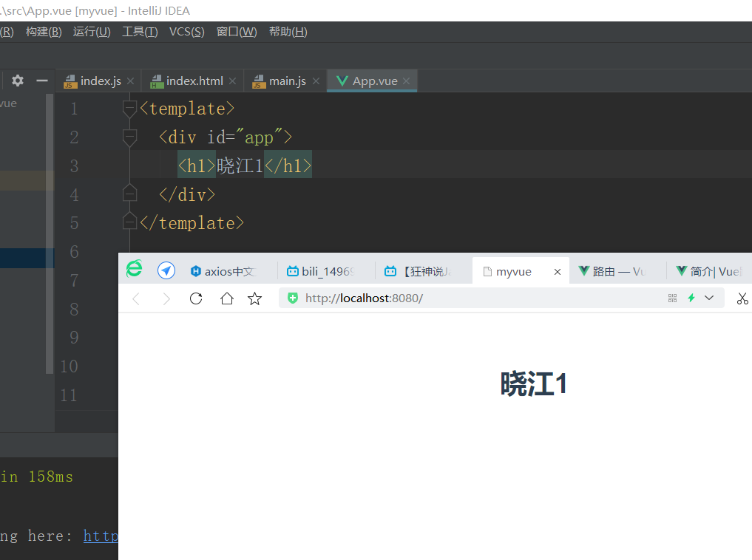Click the fold marker at closing </template>

click(x=129, y=222)
